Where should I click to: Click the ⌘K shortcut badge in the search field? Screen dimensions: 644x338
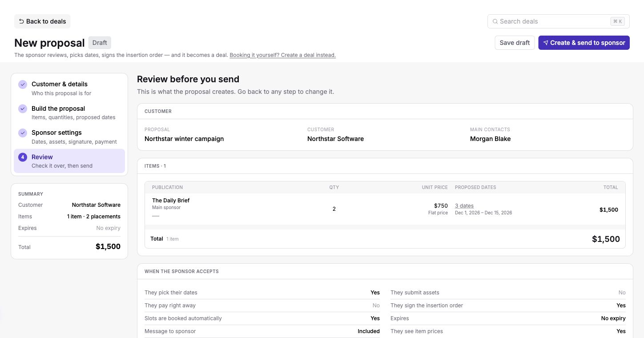click(x=618, y=21)
